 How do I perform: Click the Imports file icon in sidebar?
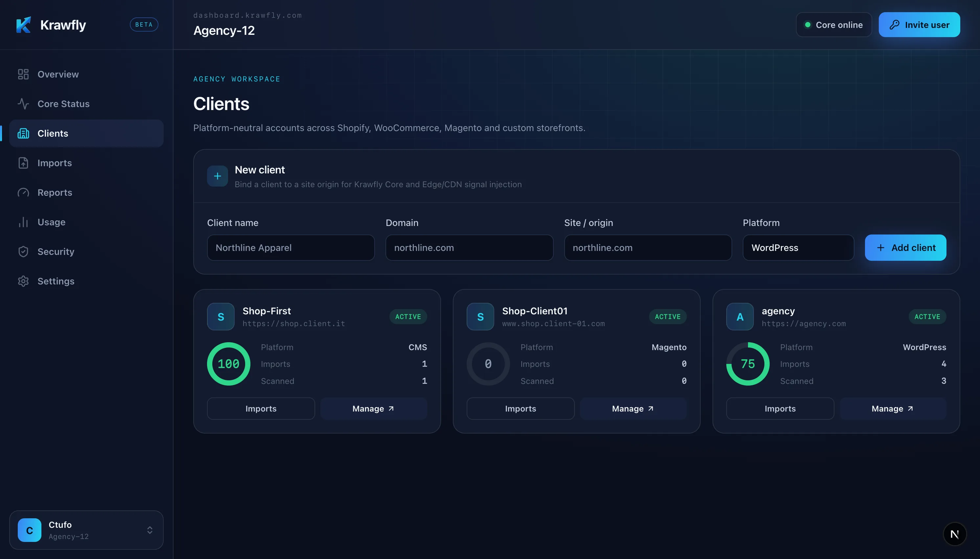(x=23, y=163)
